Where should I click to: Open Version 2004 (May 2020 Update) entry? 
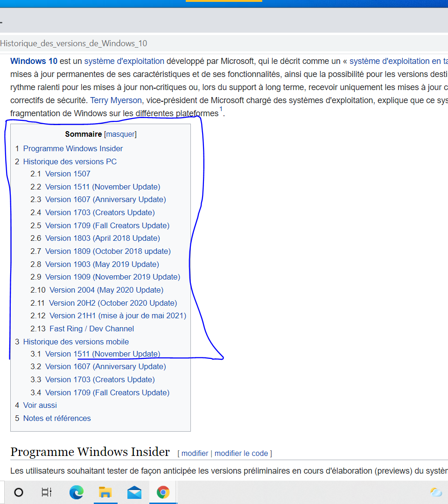[x=106, y=290]
